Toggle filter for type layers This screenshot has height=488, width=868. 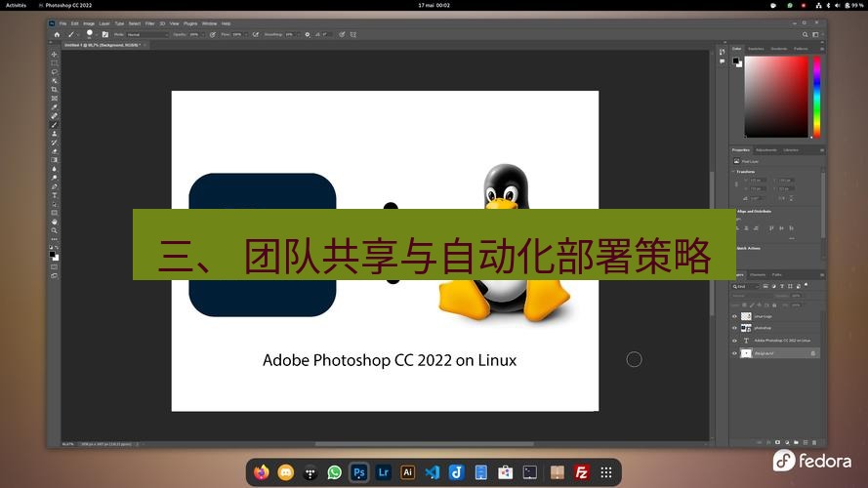(x=782, y=286)
